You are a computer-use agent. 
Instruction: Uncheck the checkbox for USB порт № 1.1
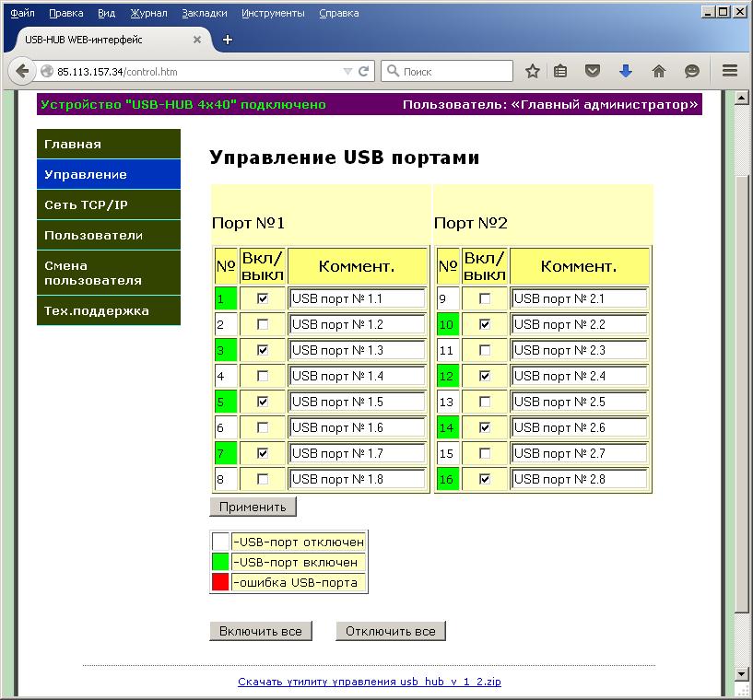[x=263, y=298]
